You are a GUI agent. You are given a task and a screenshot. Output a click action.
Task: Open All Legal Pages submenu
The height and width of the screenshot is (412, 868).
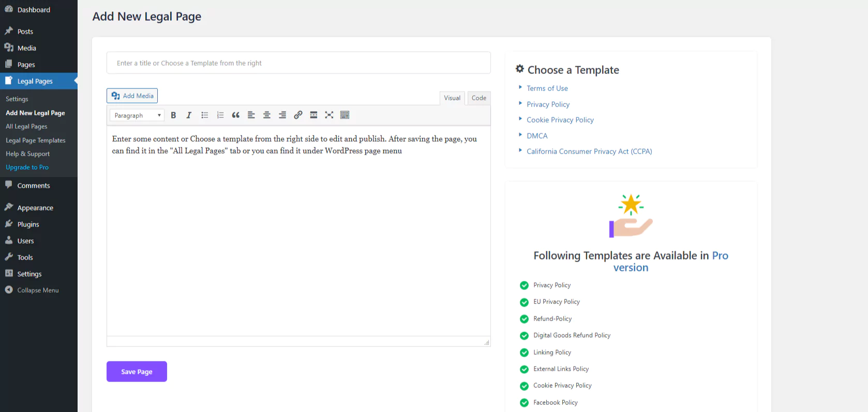click(x=26, y=126)
